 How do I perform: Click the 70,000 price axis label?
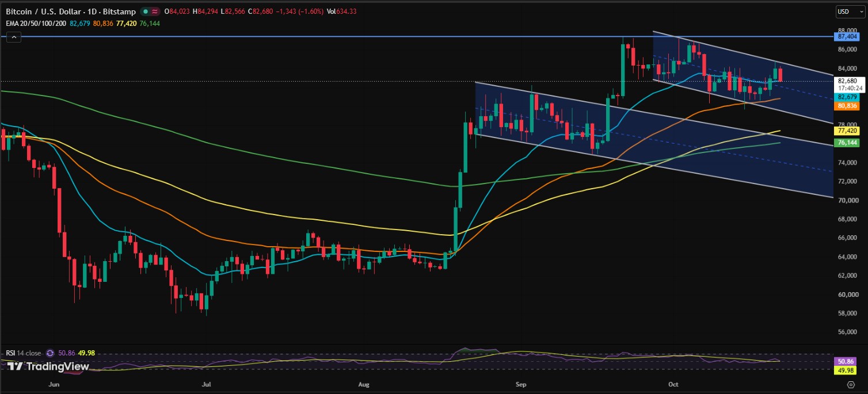(x=848, y=200)
